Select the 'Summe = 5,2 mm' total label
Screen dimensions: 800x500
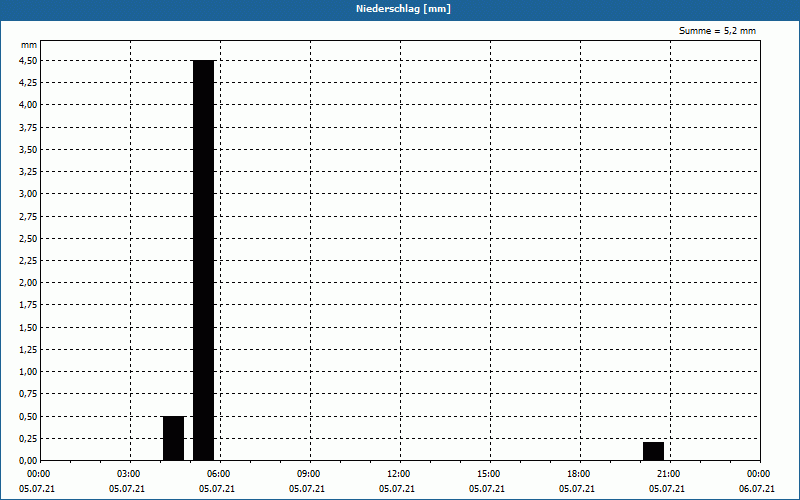pyautogui.click(x=717, y=31)
